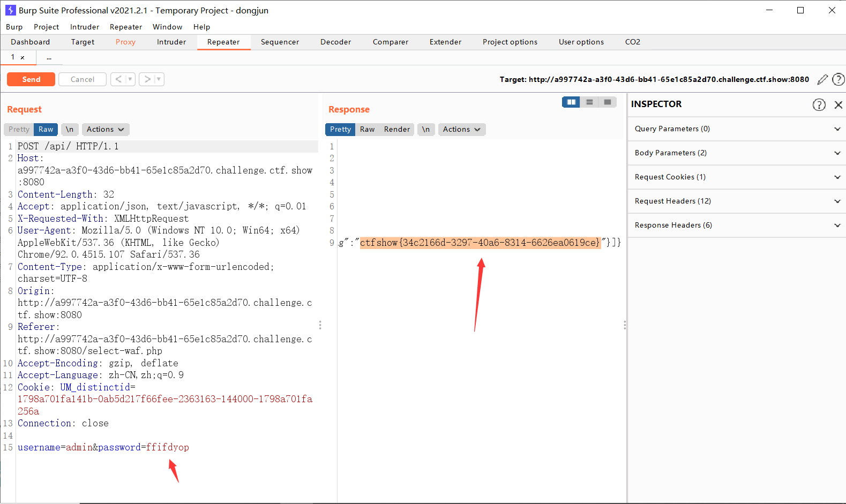Open request Actions dropdown

click(106, 129)
